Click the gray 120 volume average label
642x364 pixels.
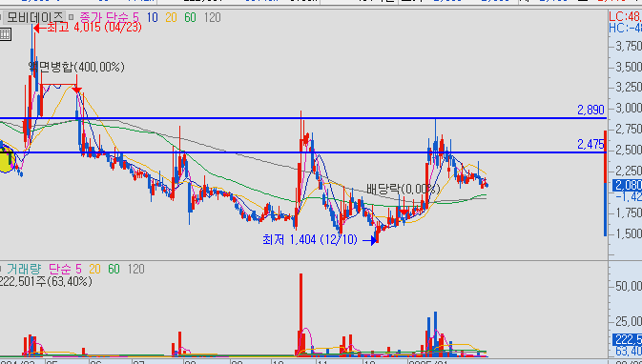(135, 269)
